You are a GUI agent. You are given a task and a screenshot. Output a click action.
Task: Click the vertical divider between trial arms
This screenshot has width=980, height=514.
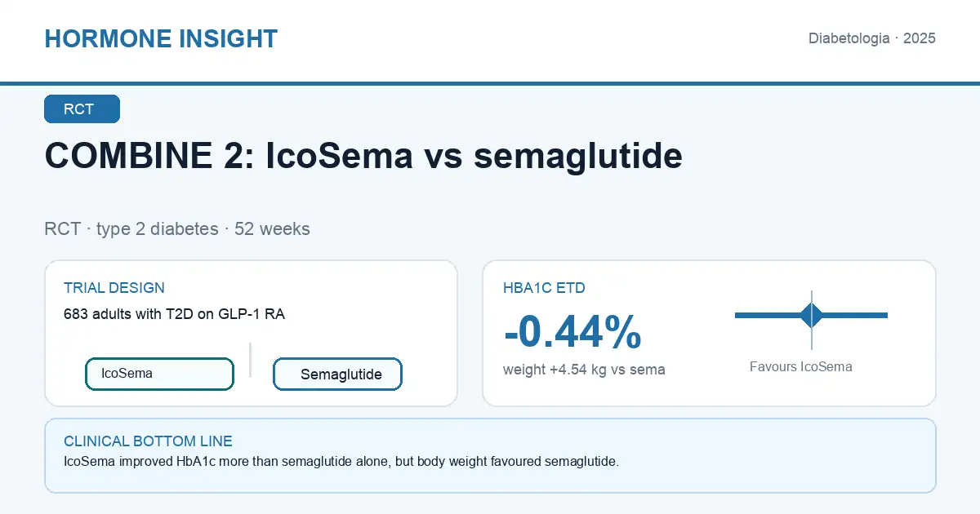[250, 360]
